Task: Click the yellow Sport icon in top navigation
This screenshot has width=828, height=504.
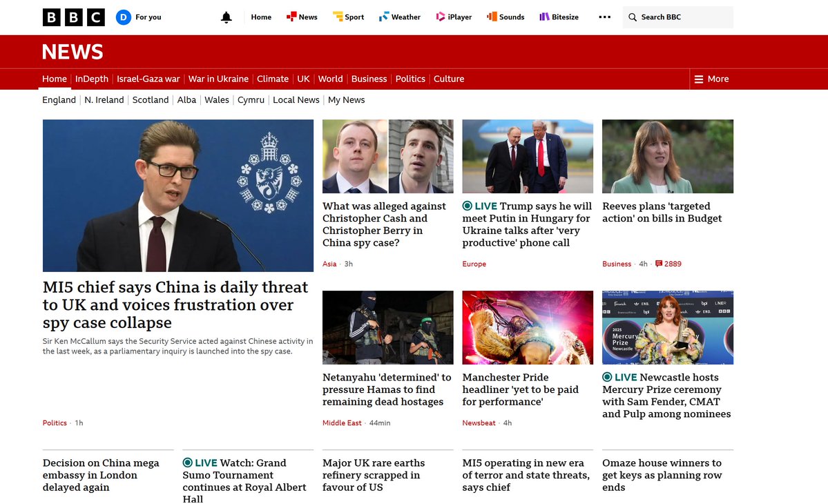Action: coord(338,17)
